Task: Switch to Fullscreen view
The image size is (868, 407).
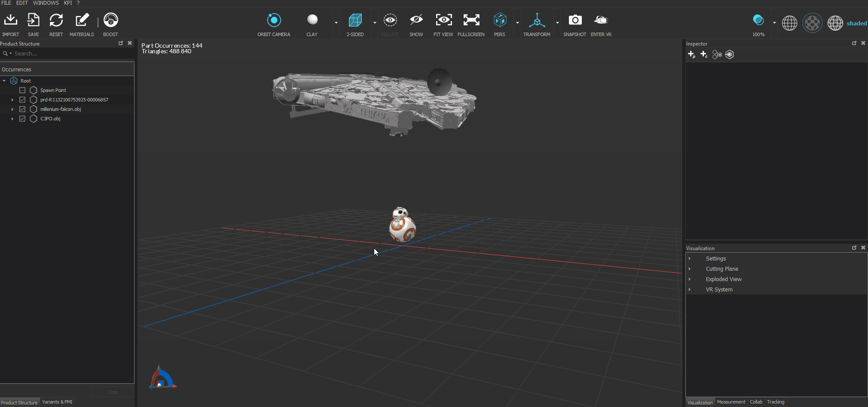Action: [471, 20]
